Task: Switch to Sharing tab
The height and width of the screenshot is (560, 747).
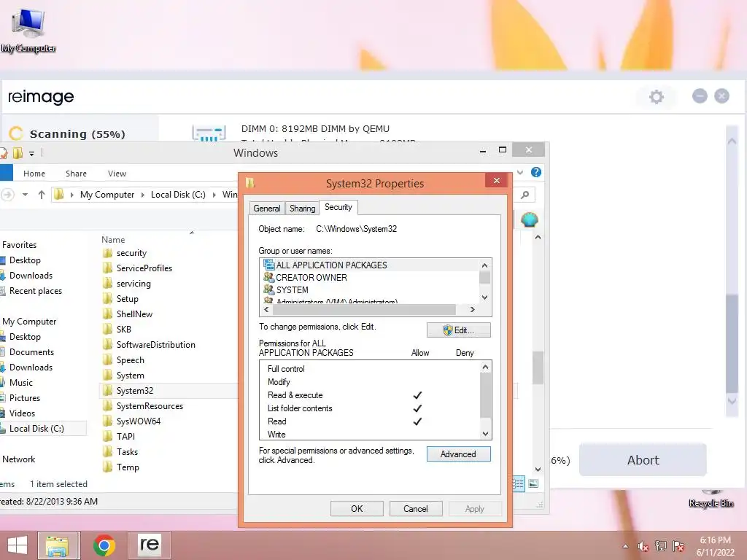Action: 303,209
